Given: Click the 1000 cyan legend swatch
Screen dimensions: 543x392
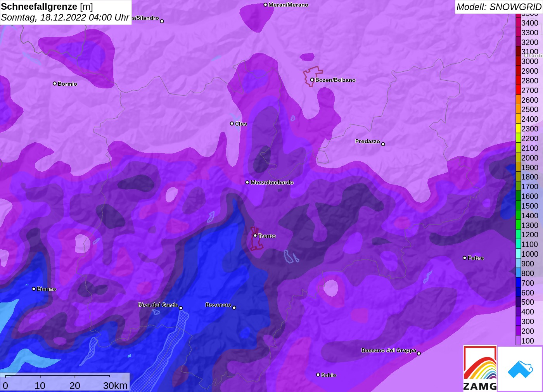Looking at the screenshot, I should (518, 254).
